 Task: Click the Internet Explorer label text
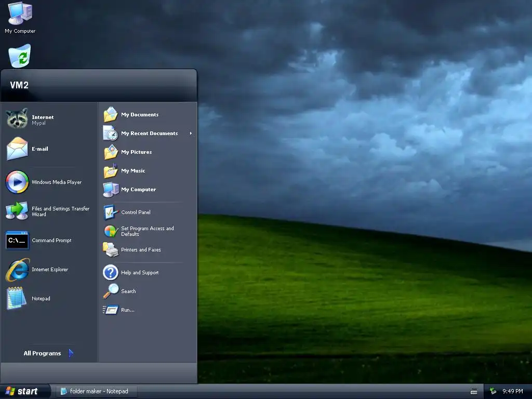click(50, 270)
